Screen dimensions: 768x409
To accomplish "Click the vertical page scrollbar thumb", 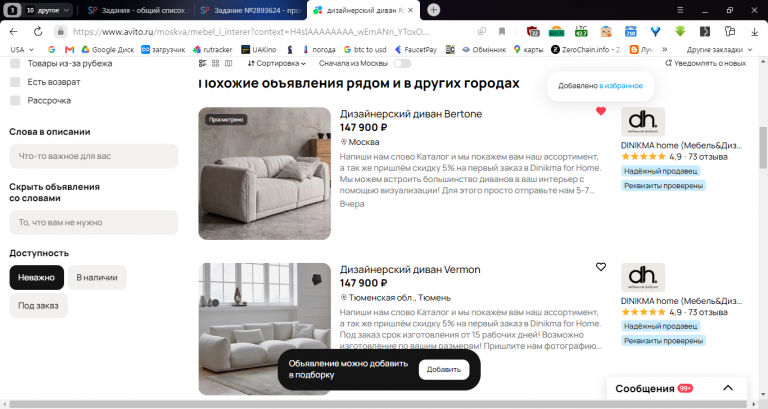I will pyautogui.click(x=763, y=147).
